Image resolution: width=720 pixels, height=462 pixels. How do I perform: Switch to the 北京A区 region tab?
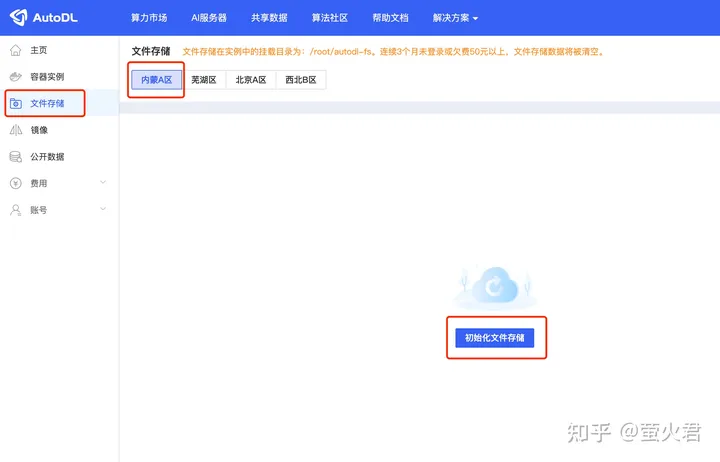coord(251,80)
